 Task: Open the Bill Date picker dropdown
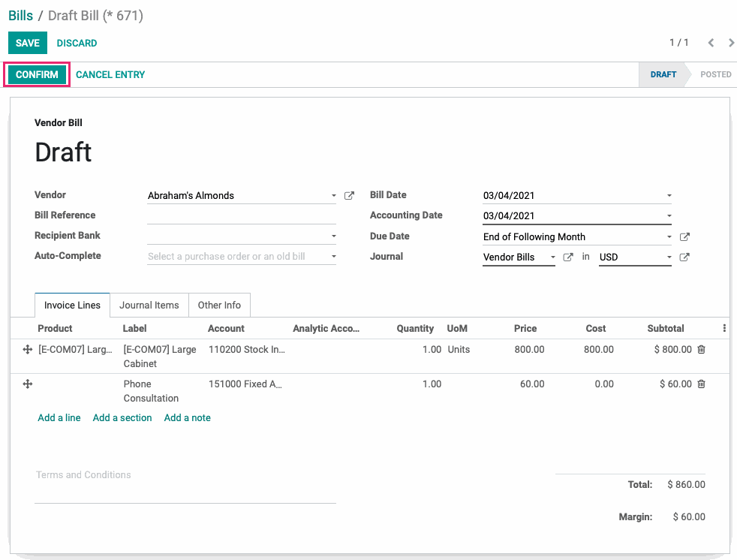tap(669, 196)
